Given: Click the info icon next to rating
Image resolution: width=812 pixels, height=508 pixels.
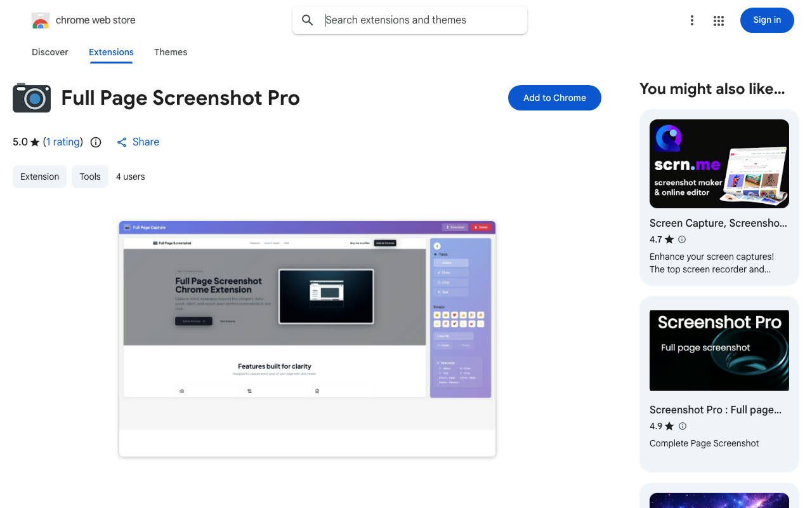Looking at the screenshot, I should 96,142.
